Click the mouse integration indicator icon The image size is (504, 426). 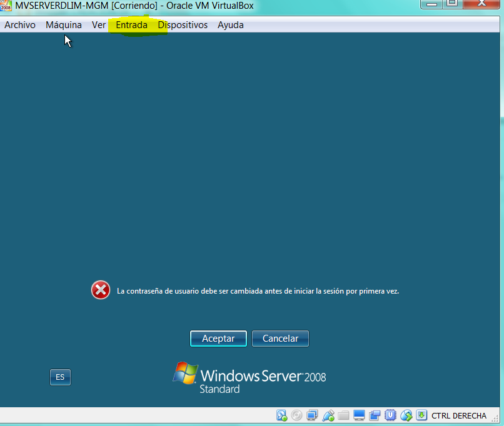[406, 415]
